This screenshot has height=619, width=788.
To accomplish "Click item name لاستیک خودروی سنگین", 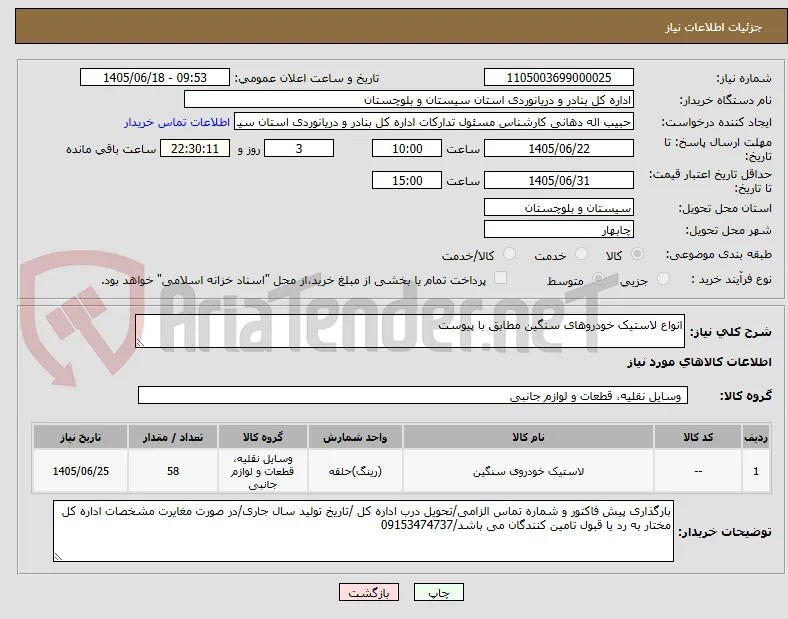I will click(x=528, y=472).
